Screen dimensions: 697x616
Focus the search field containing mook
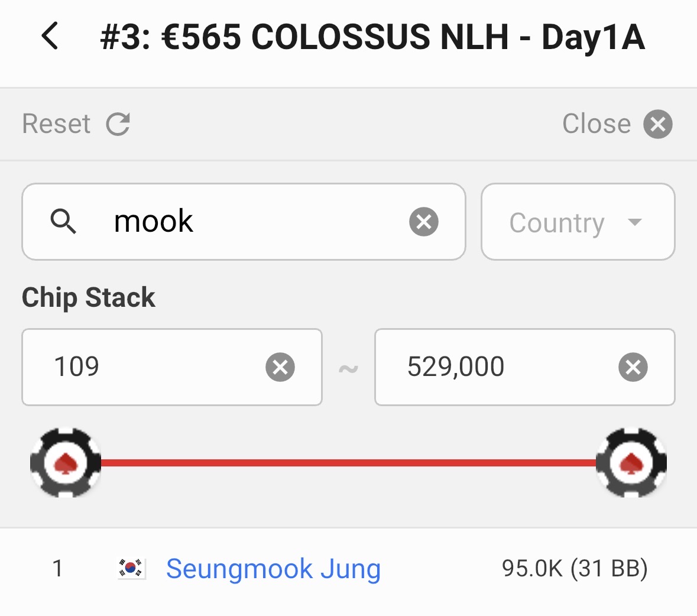pos(248,222)
